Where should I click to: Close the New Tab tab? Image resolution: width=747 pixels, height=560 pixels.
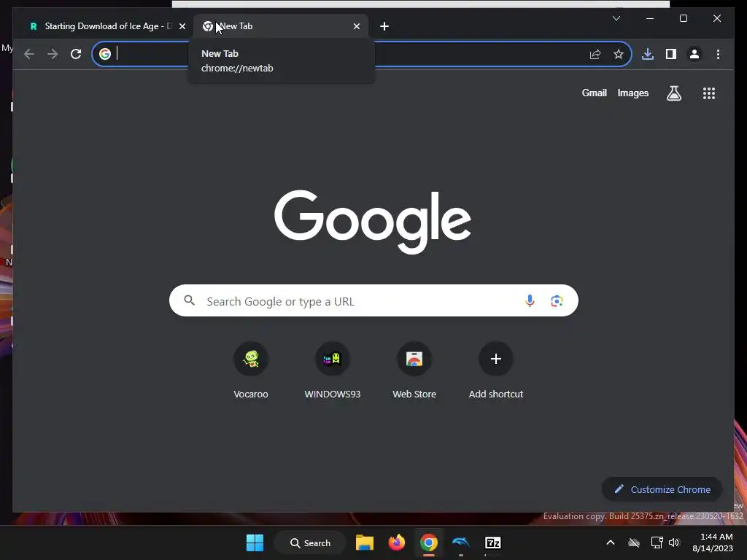356,26
